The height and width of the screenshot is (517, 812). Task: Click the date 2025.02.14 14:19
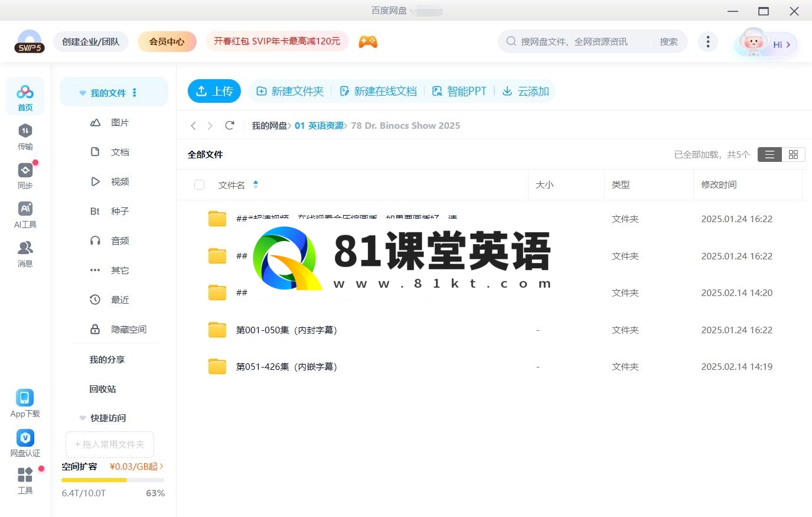(x=736, y=366)
